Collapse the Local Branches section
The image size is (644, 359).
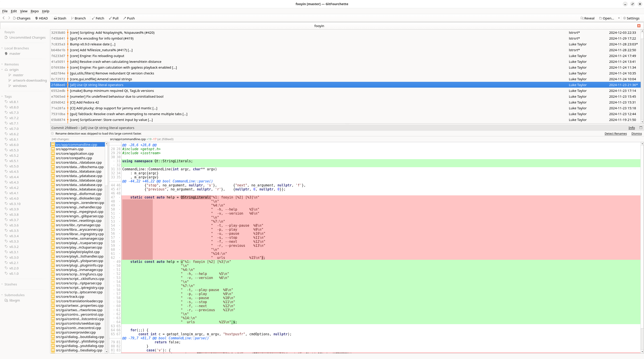pos(2,48)
